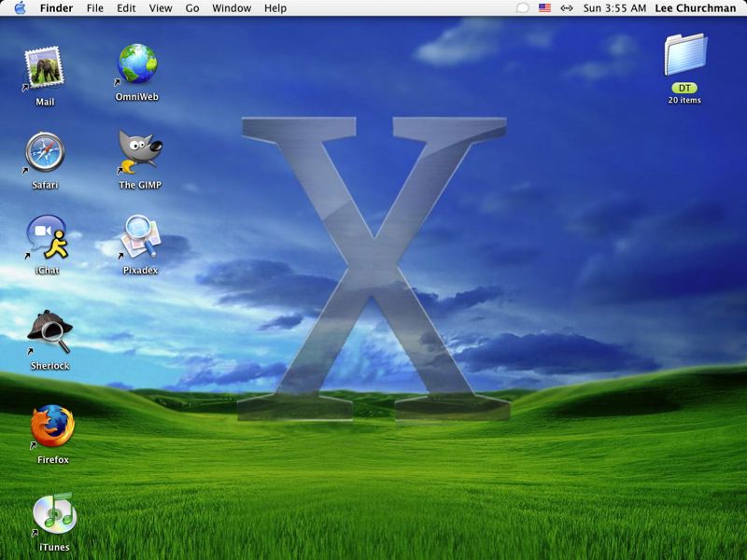Open the Edit menu
The image size is (747, 560).
tap(126, 8)
